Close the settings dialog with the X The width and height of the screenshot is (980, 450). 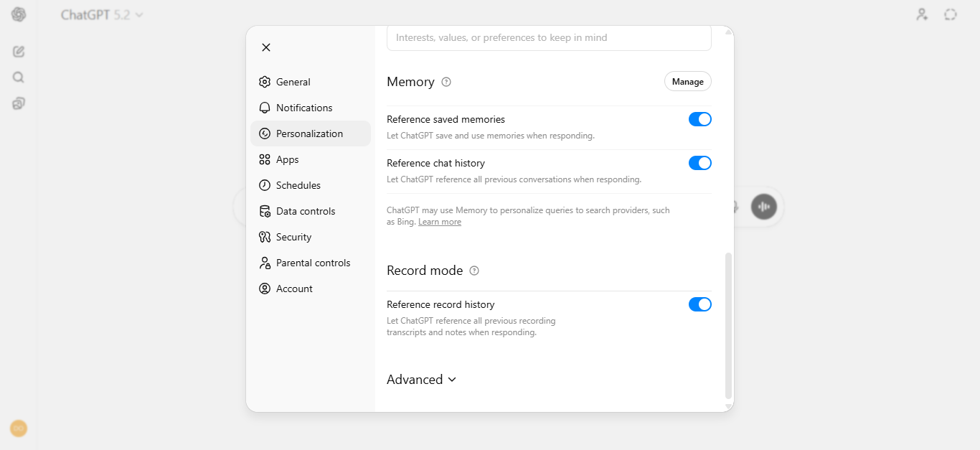tap(266, 47)
